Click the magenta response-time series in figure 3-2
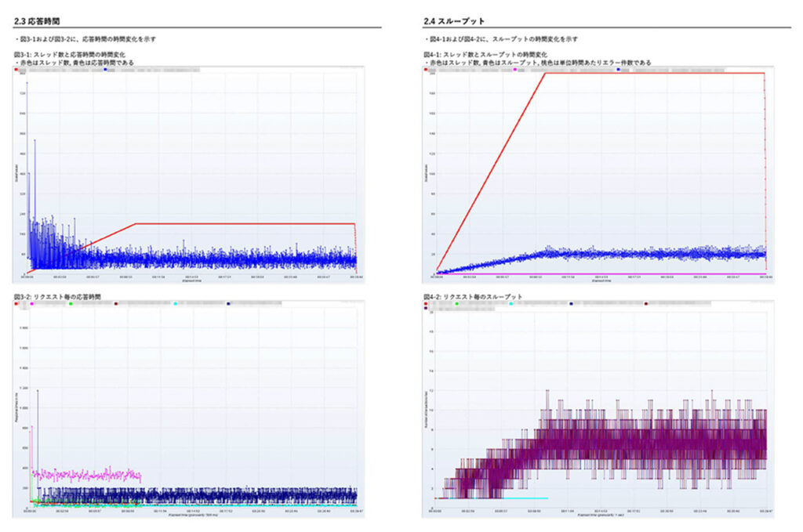803x532 pixels. (x=86, y=475)
